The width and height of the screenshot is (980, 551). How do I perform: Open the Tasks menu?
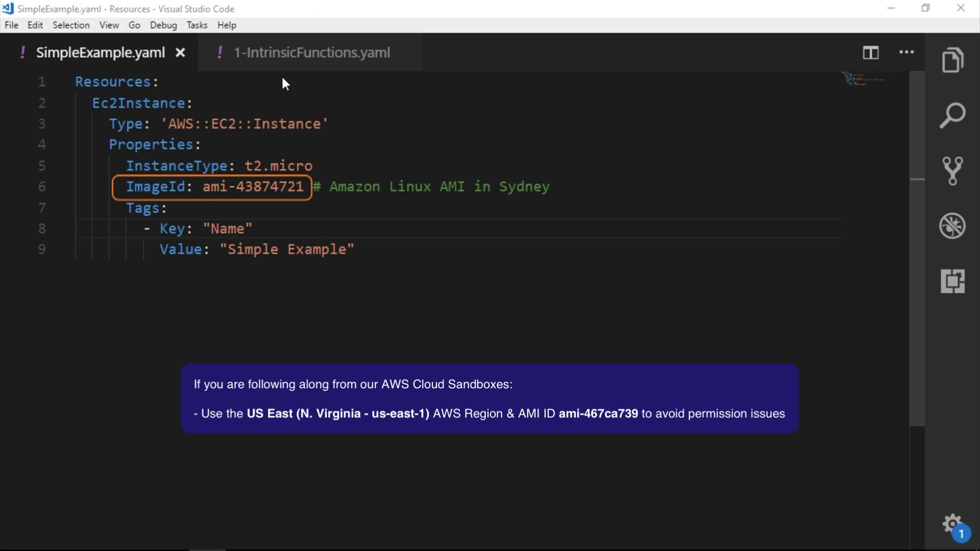[197, 25]
